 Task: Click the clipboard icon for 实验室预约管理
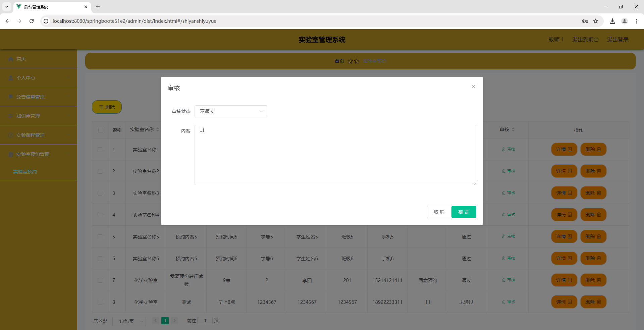pos(11,154)
